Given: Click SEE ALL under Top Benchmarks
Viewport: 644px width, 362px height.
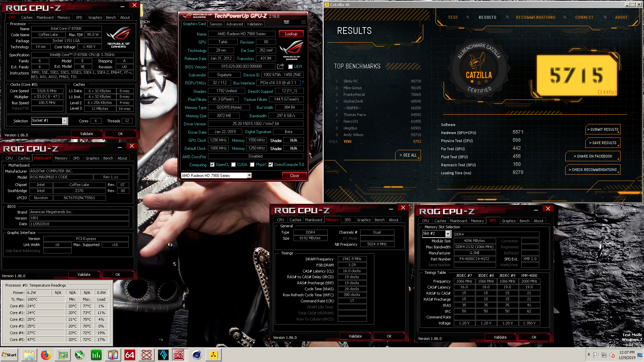Looking at the screenshot, I should (408, 155).
